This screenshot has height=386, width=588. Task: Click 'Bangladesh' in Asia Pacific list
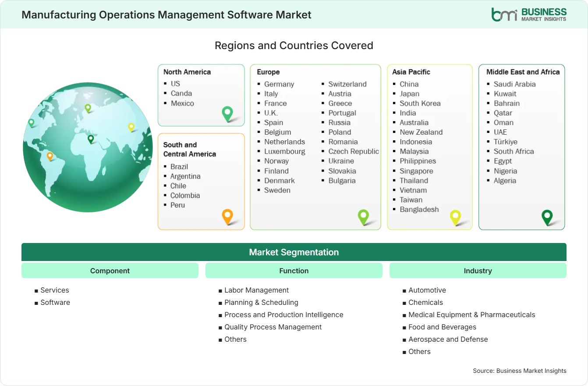pos(419,209)
